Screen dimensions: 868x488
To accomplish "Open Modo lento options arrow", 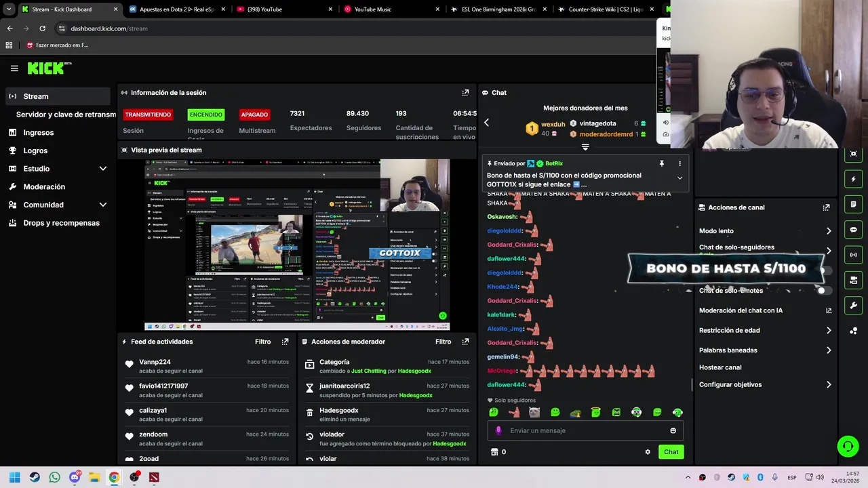I will click(x=829, y=231).
